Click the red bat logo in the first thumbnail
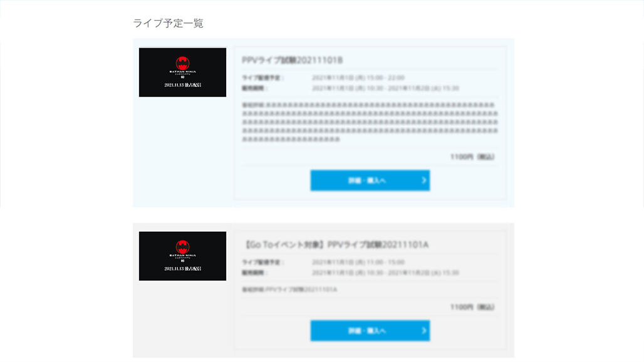This screenshot has width=644, height=362. [182, 63]
